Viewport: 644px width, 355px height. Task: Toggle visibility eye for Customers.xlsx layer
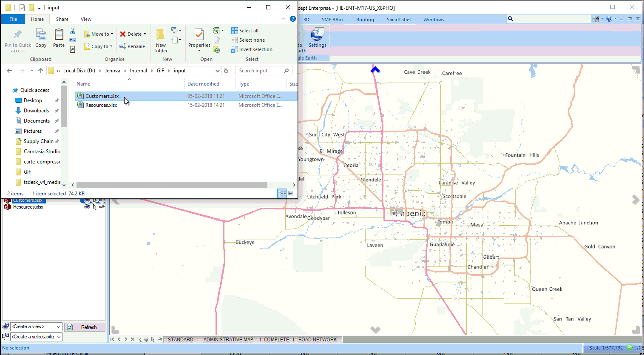click(x=87, y=200)
